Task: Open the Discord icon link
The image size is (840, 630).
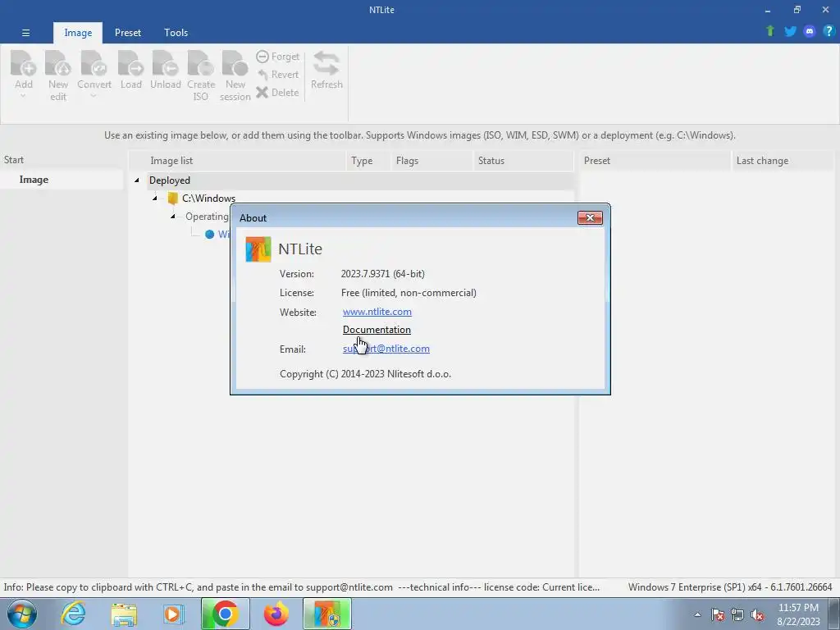Action: pos(810,31)
